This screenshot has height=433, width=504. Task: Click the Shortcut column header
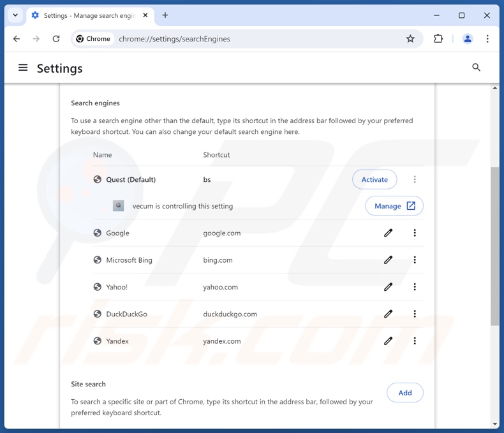tap(216, 155)
